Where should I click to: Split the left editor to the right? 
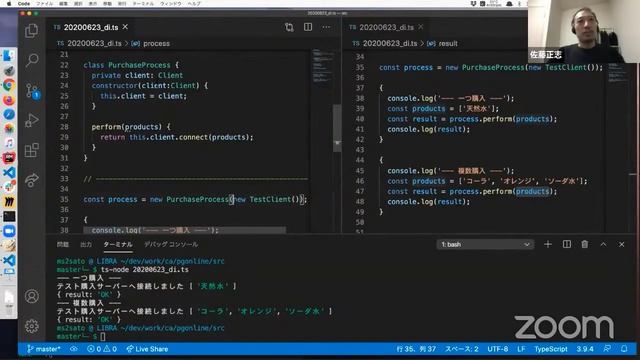click(x=308, y=27)
